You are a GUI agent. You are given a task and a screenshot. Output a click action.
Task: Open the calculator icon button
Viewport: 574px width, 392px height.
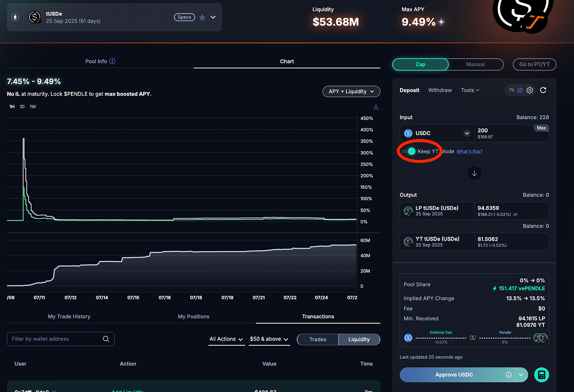tap(542, 375)
